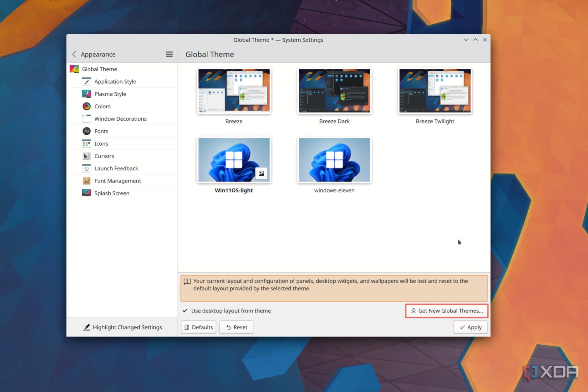This screenshot has width=588, height=392.
Task: Select the Breeze Dark theme thumbnail
Action: pos(334,91)
